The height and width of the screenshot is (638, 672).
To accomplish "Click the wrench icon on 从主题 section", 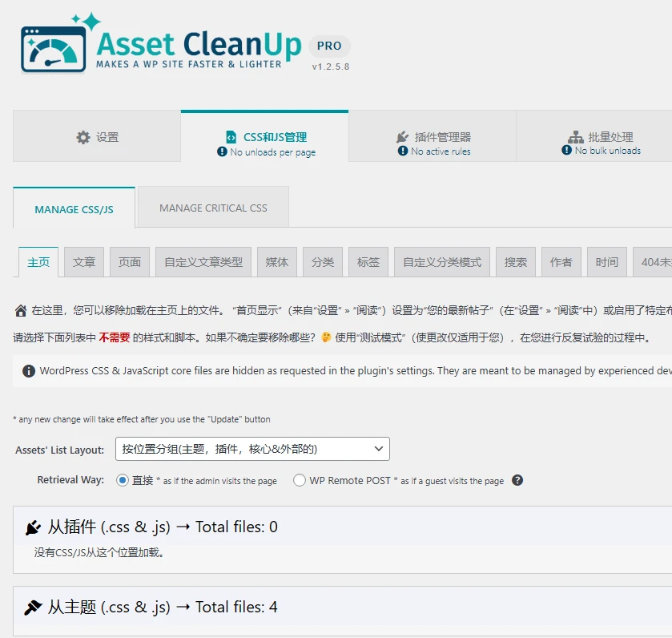I will 32,607.
